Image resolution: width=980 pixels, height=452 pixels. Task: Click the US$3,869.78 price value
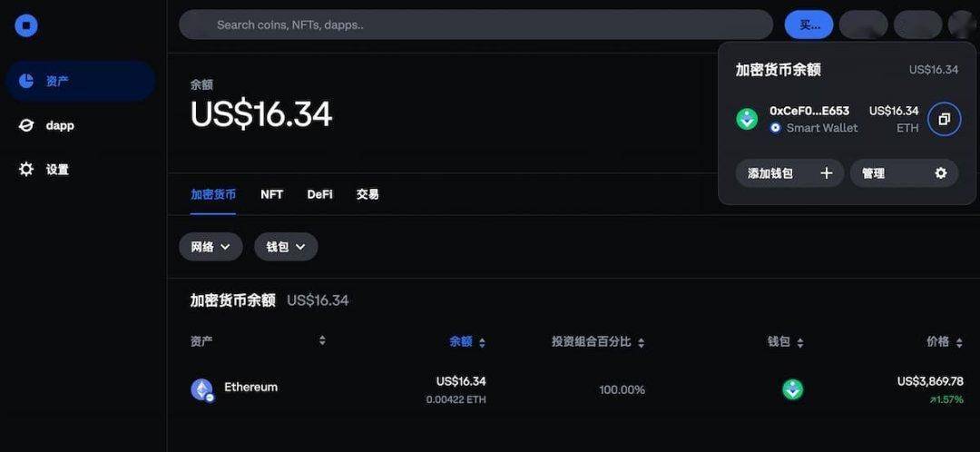[x=930, y=381]
